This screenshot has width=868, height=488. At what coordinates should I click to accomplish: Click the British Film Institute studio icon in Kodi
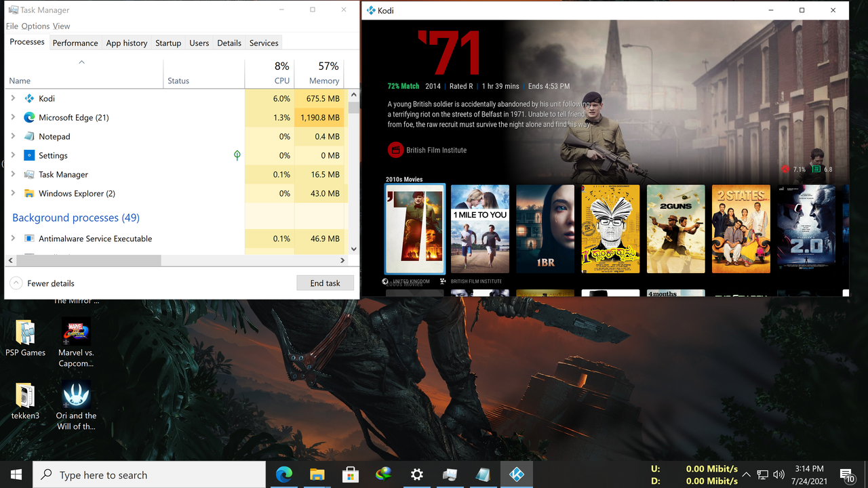[x=395, y=150]
